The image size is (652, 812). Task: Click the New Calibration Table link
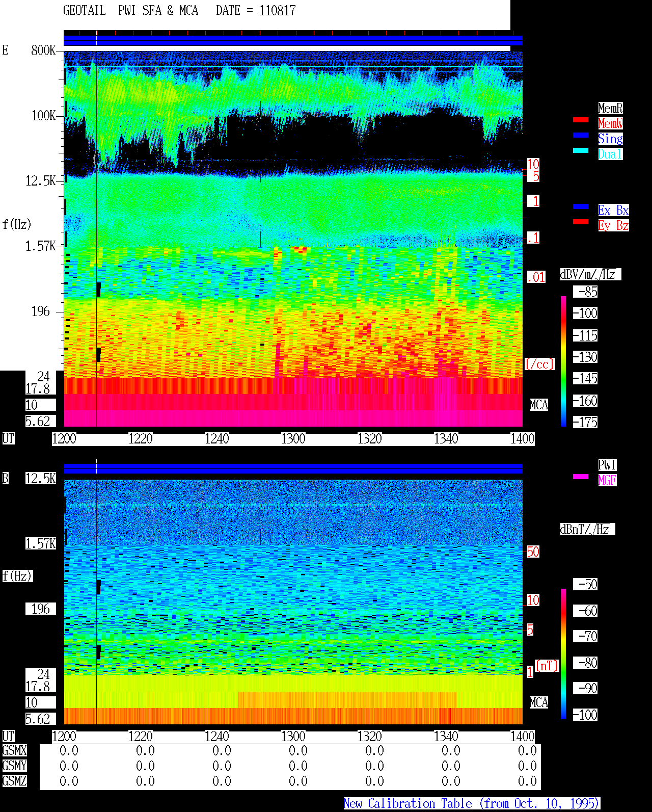coord(472,804)
